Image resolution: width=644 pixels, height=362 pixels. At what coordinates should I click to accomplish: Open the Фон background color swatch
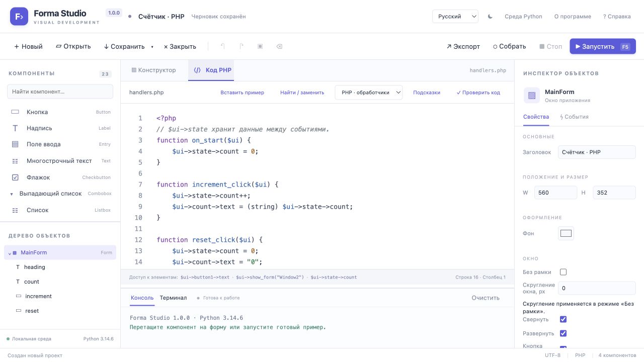click(566, 233)
